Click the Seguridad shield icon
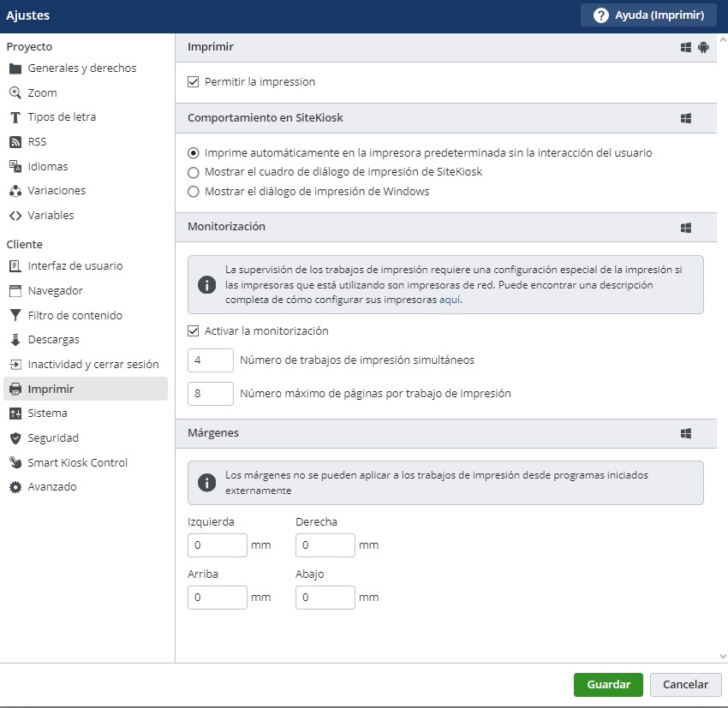The image size is (728, 708). click(x=15, y=438)
